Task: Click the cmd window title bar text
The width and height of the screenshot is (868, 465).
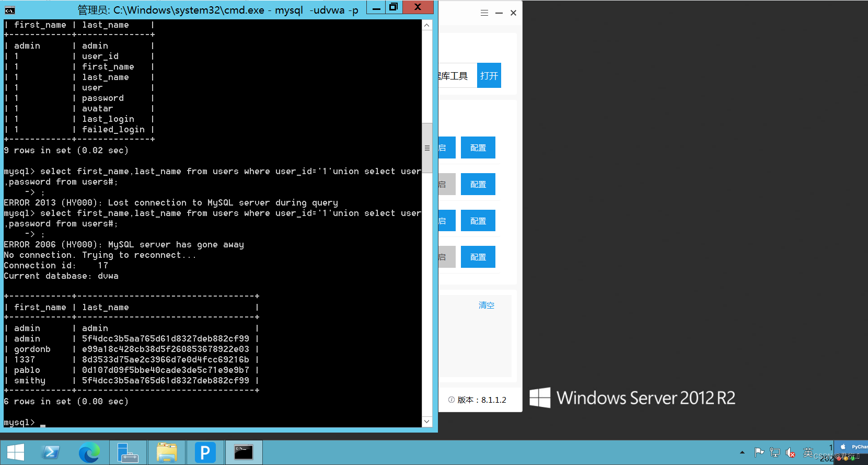Action: point(218,10)
